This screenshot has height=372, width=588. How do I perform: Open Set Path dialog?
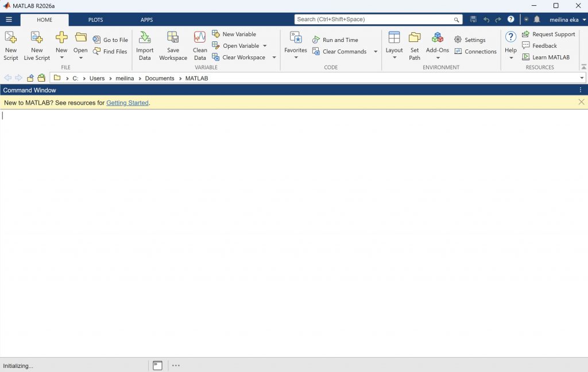pos(415,46)
